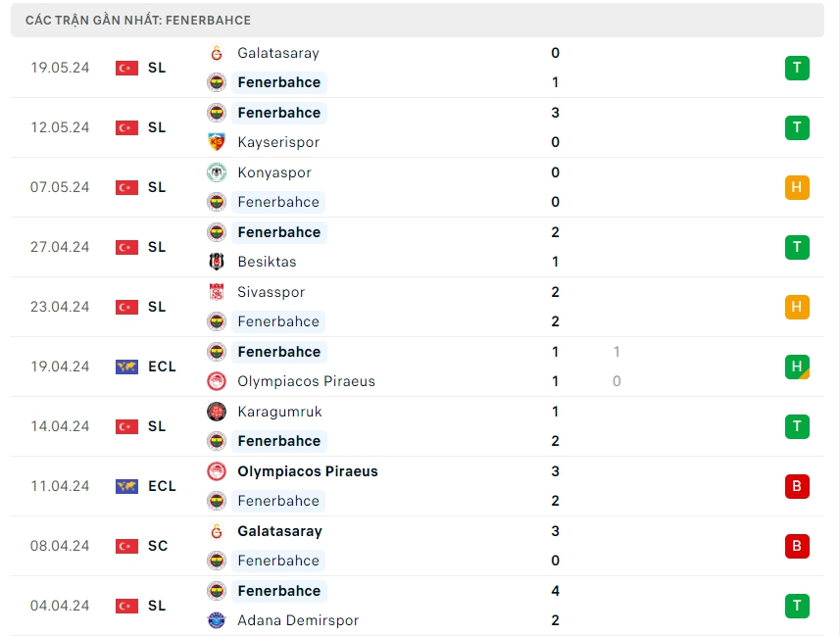840x636 pixels.
Task: Click red B badge for 11.04.24 match
Action: [797, 486]
